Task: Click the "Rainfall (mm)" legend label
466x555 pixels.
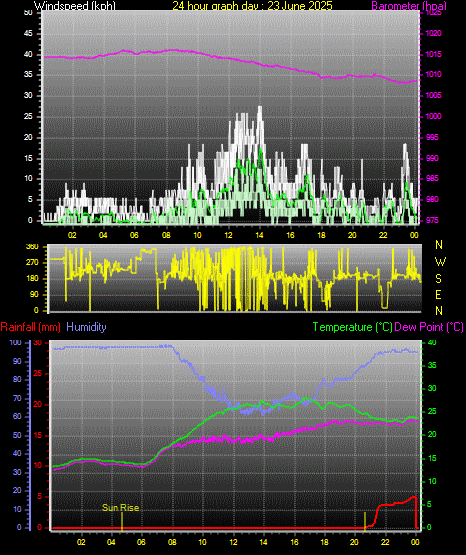Action: click(30, 327)
